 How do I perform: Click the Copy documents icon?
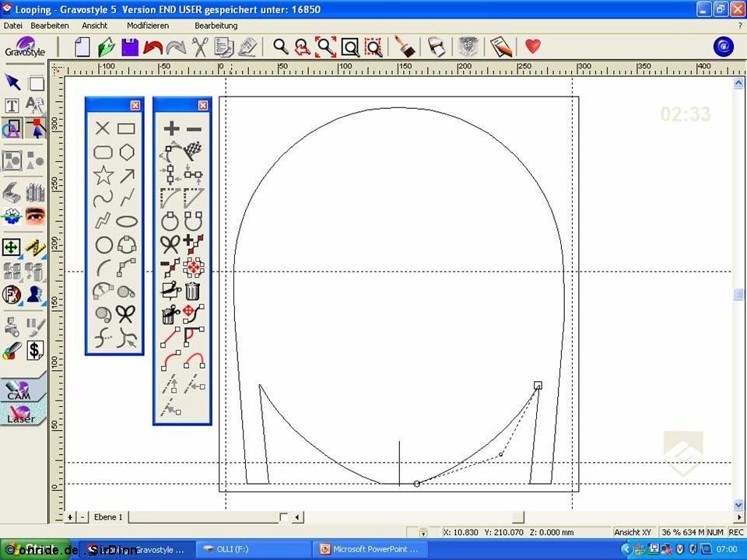pyautogui.click(x=223, y=47)
